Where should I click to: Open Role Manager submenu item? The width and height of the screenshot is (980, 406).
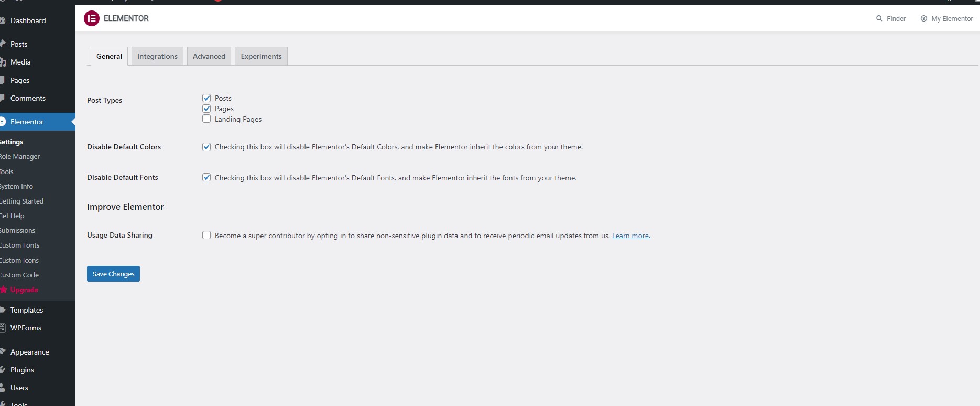(x=20, y=156)
